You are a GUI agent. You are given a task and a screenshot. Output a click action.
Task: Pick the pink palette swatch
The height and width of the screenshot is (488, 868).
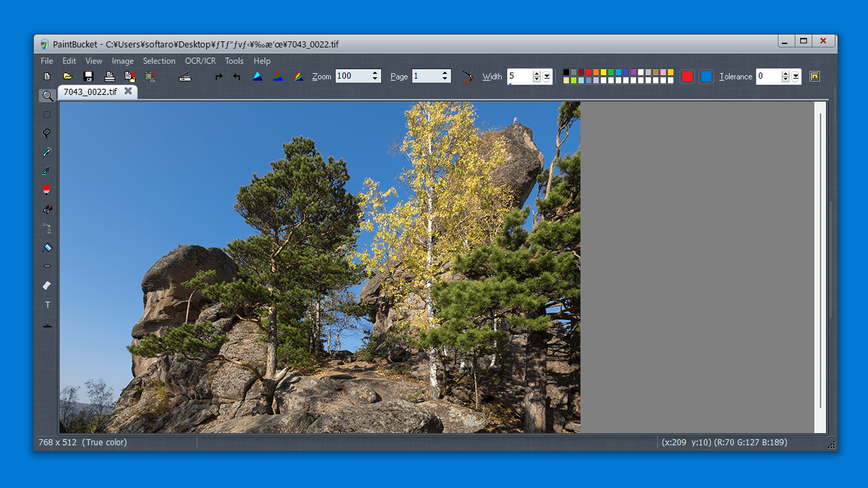pos(663,73)
